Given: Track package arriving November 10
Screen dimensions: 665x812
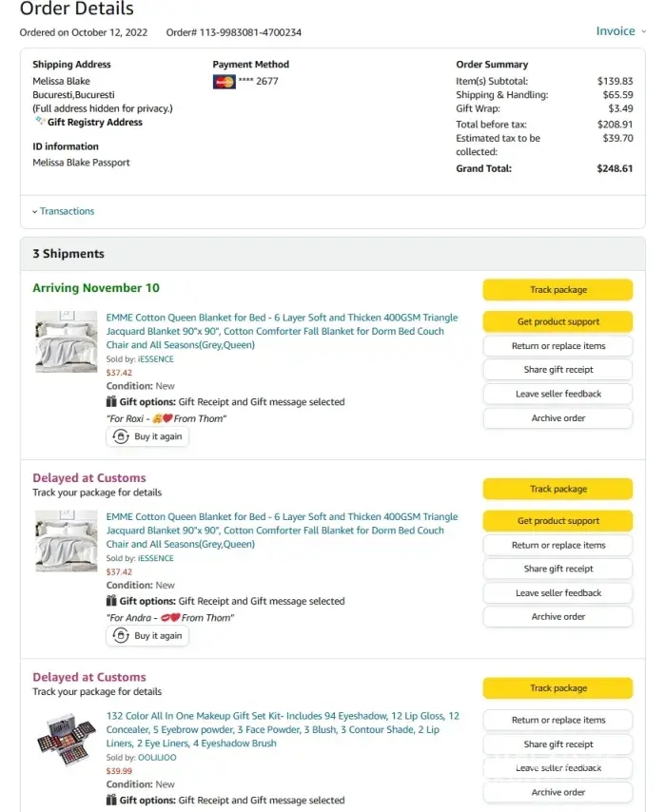Looking at the screenshot, I should coord(557,290).
